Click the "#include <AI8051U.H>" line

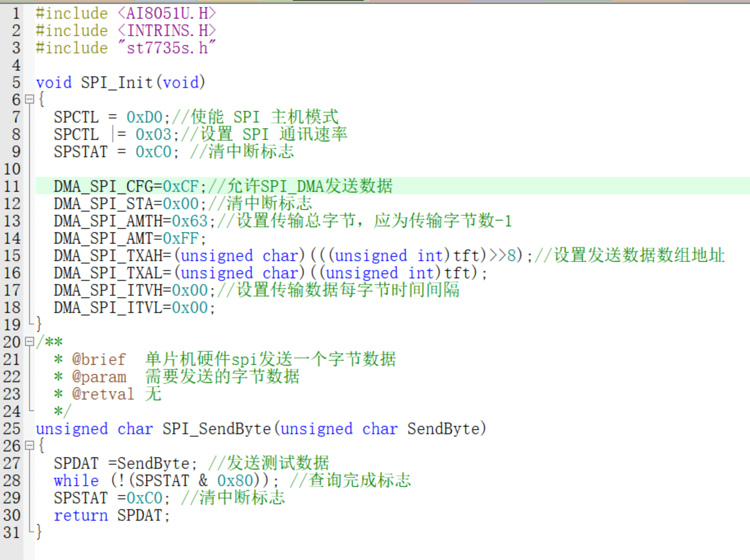[x=126, y=13]
